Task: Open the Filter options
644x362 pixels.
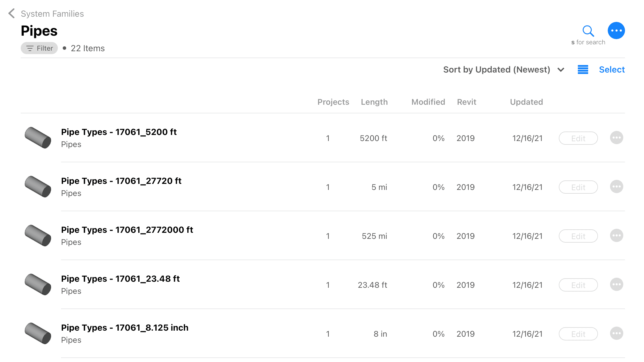Action: point(39,48)
